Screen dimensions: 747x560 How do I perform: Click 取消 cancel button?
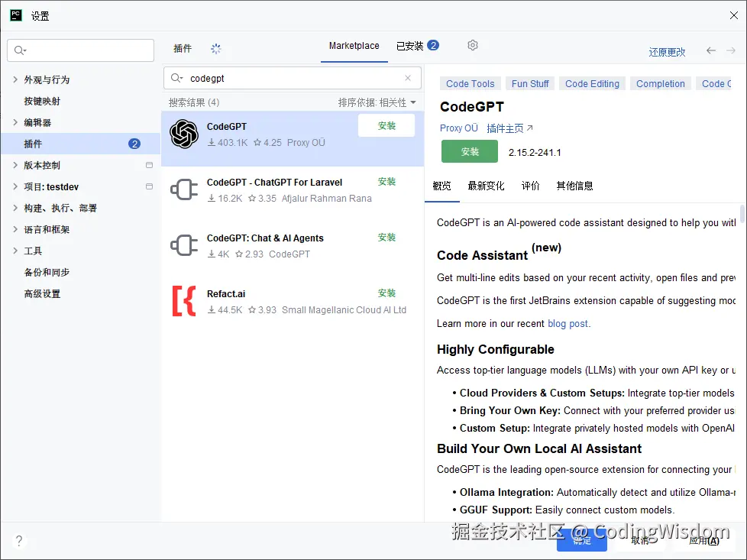tap(640, 540)
